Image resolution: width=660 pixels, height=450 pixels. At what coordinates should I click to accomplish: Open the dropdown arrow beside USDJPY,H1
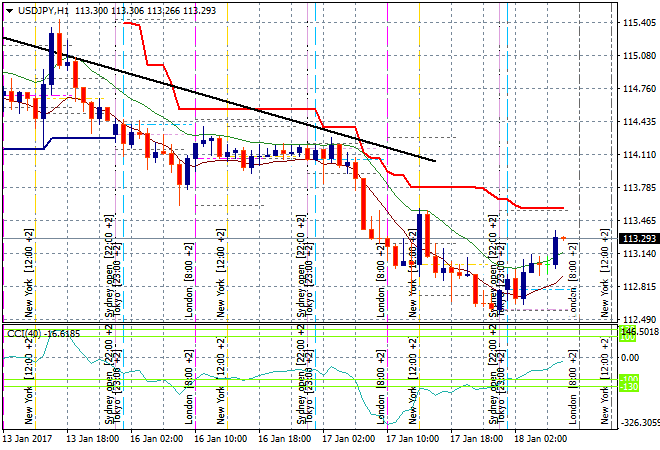9,10
